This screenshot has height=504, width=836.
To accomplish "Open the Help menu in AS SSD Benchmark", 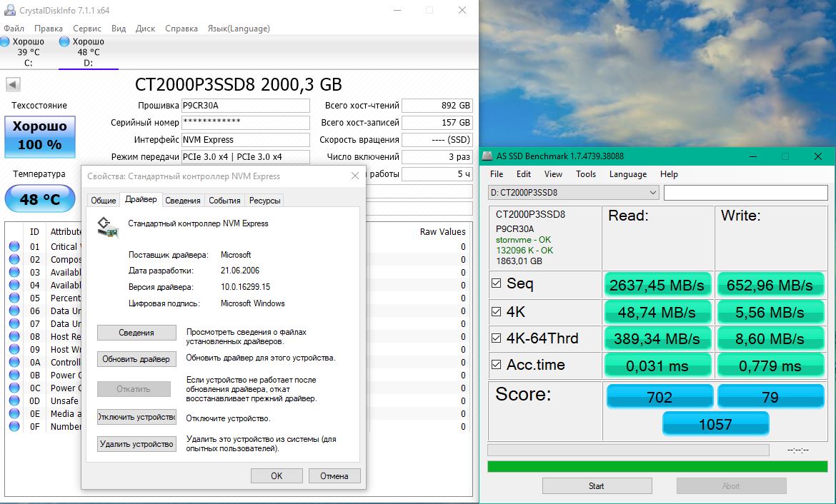I will (669, 173).
